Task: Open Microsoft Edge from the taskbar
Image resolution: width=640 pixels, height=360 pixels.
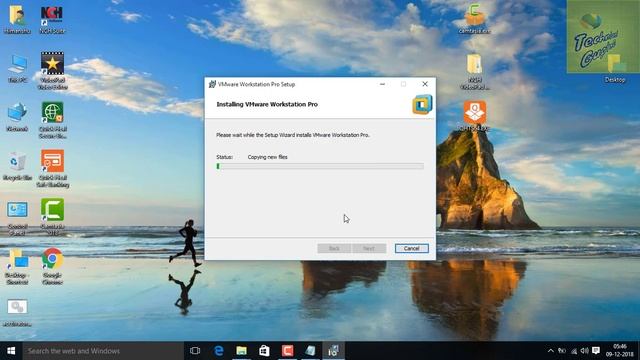Action: click(x=219, y=351)
